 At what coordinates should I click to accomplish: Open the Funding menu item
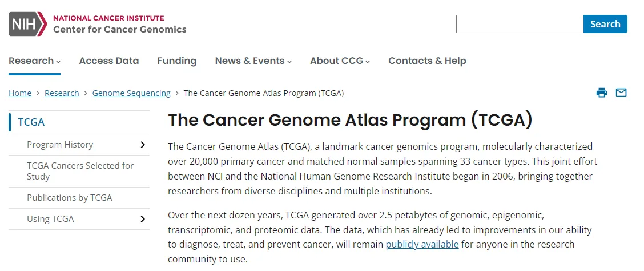[177, 61]
